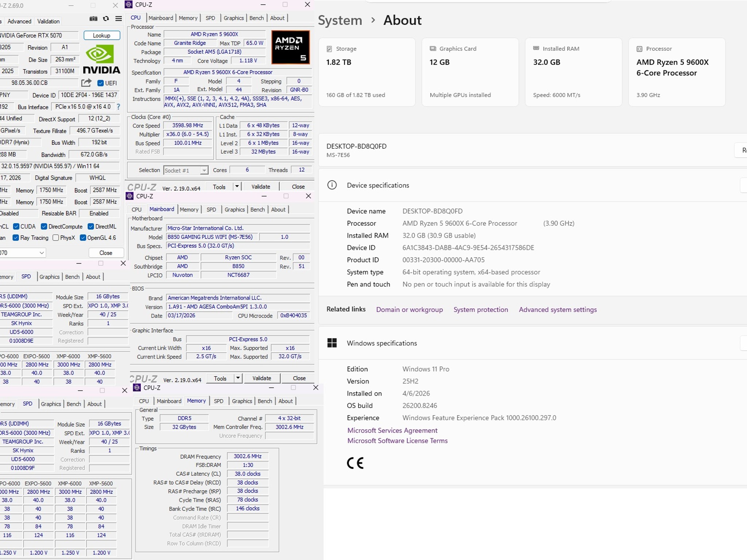Click the info icon beside Device specifications
The height and width of the screenshot is (560, 747).
[332, 185]
